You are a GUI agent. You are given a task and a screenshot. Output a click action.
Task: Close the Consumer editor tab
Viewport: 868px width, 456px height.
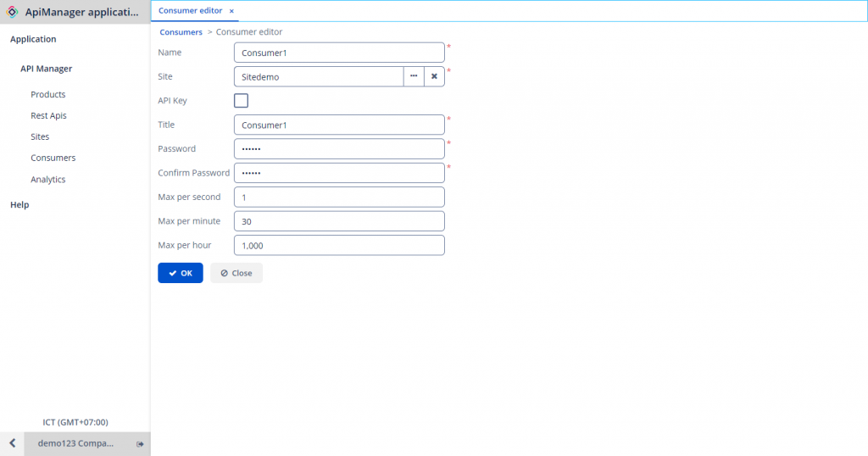click(231, 11)
